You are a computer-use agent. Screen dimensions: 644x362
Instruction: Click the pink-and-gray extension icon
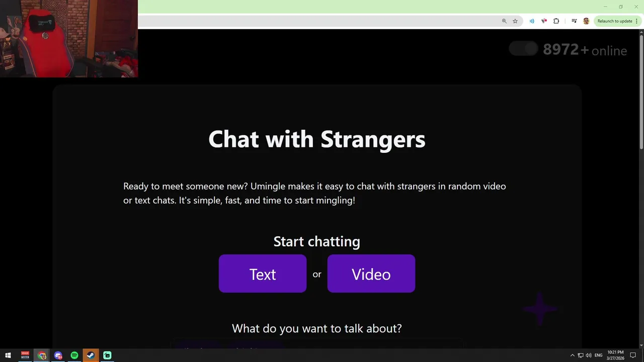[x=544, y=21]
